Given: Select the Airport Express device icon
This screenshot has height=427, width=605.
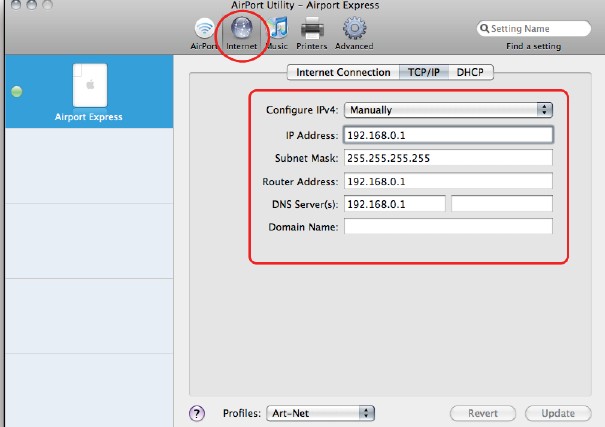Looking at the screenshot, I should pos(90,85).
